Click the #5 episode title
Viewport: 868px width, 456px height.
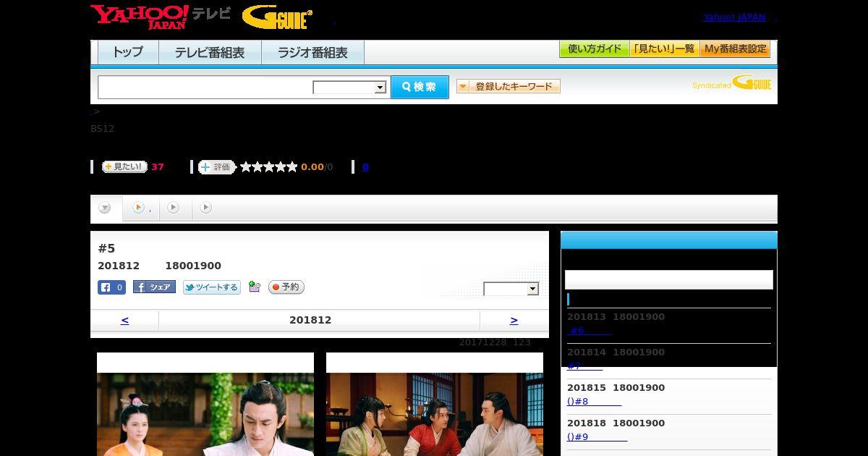106,249
